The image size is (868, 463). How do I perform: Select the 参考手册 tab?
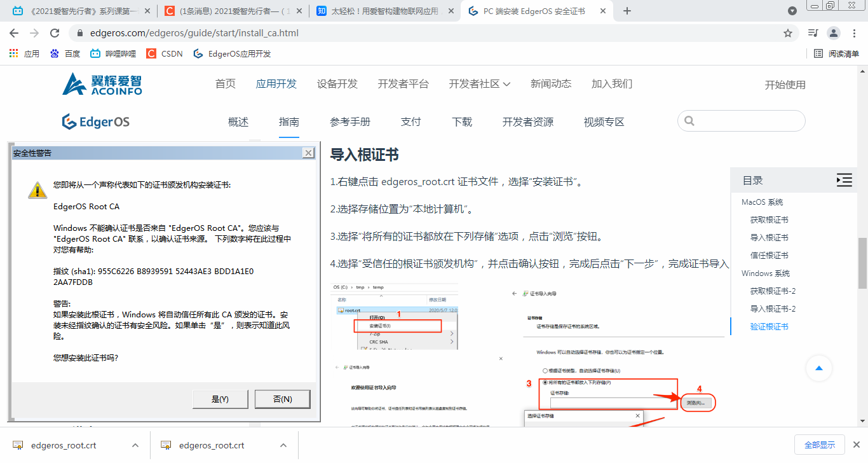(x=350, y=122)
